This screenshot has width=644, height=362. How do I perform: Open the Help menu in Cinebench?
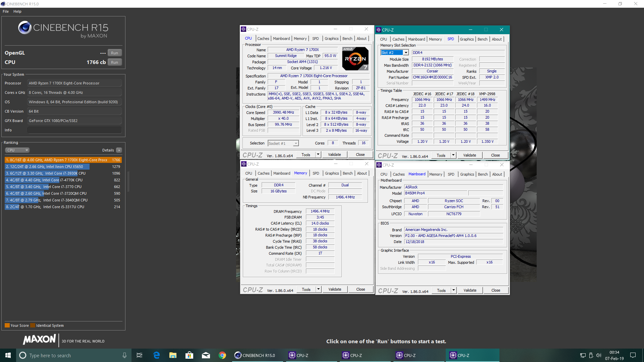point(17,11)
